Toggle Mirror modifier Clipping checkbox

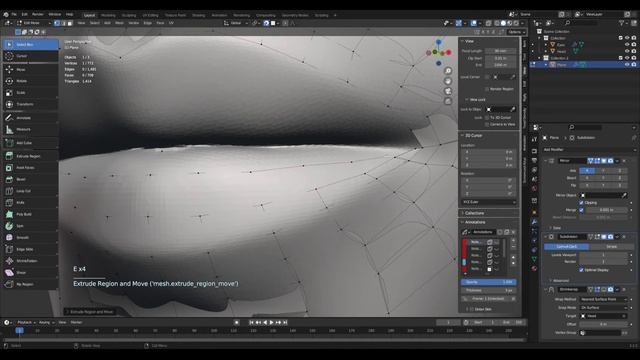[x=581, y=202]
